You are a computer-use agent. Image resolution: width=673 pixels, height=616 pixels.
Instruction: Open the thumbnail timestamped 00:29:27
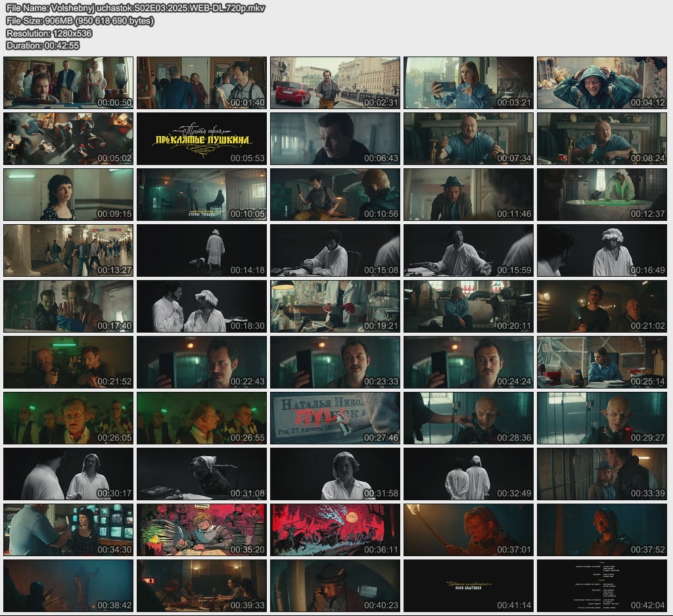pyautogui.click(x=602, y=418)
